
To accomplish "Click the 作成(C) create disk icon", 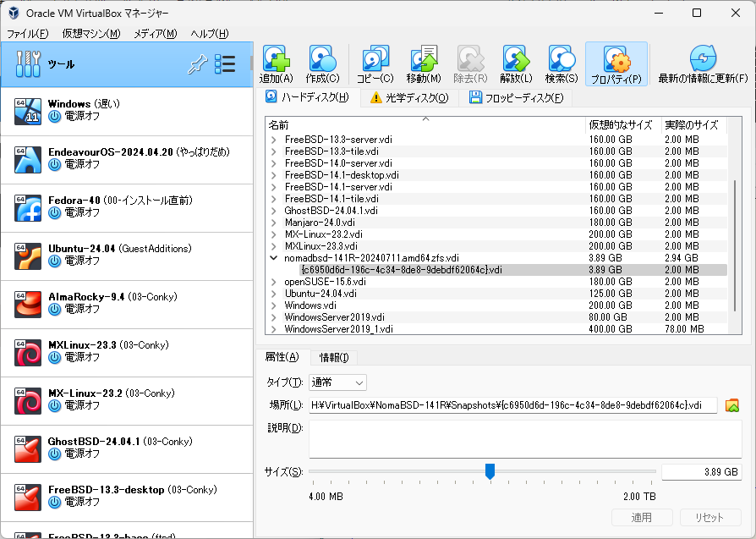I will coord(322,59).
